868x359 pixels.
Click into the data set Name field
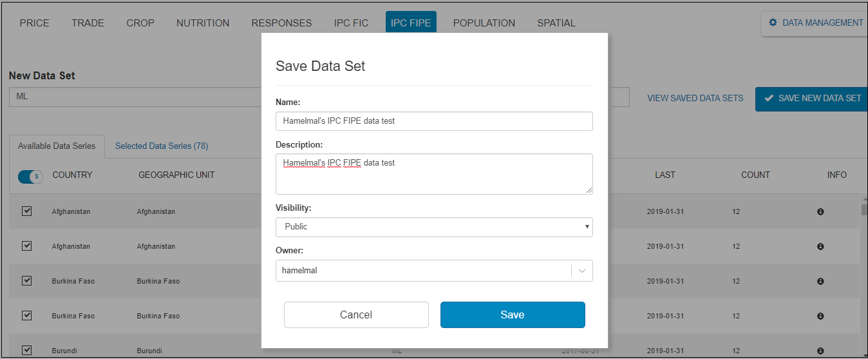click(x=434, y=121)
